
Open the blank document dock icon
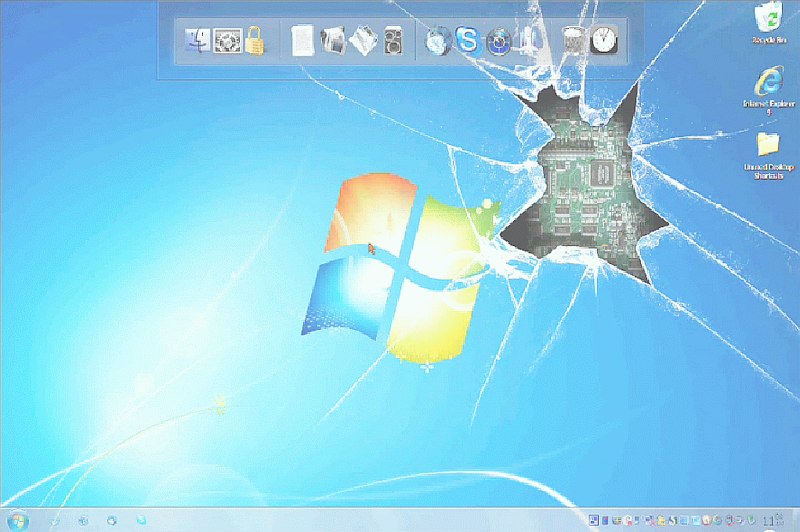pyautogui.click(x=302, y=41)
